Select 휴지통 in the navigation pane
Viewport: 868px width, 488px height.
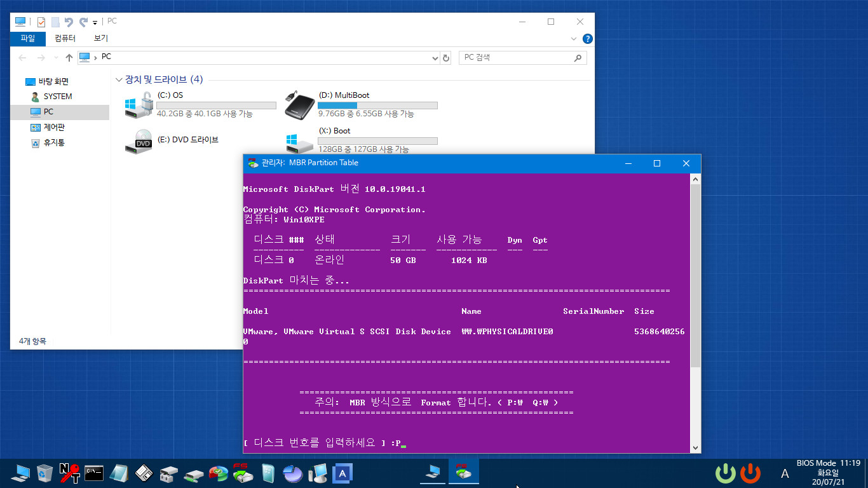coord(54,142)
